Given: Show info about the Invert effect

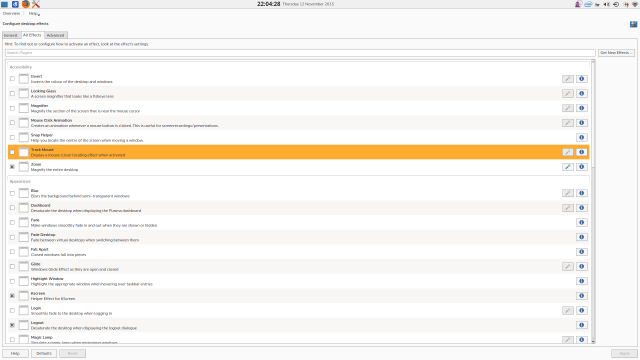Looking at the screenshot, I should pyautogui.click(x=582, y=79).
